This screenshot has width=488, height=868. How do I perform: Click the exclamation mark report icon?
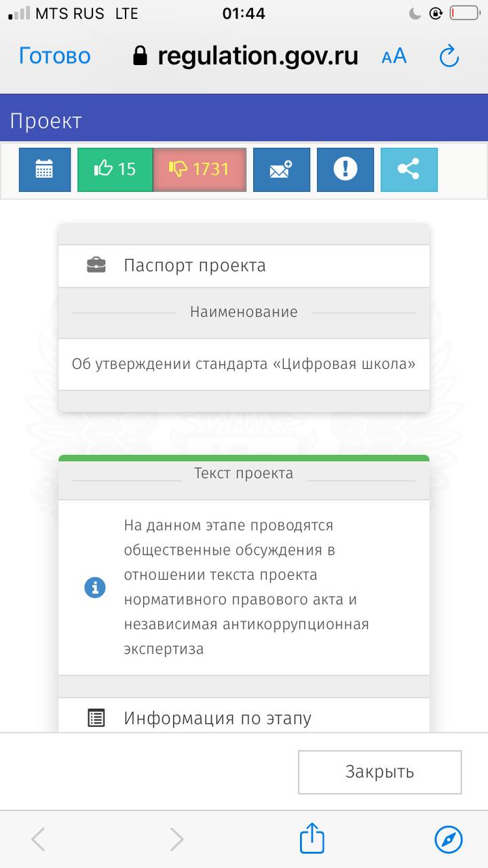[x=345, y=170]
